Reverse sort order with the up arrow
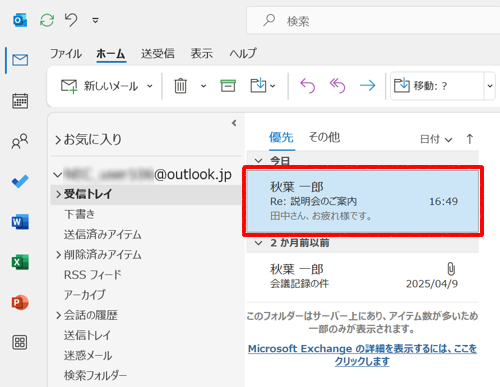Image resolution: width=500 pixels, height=387 pixels. (470, 139)
